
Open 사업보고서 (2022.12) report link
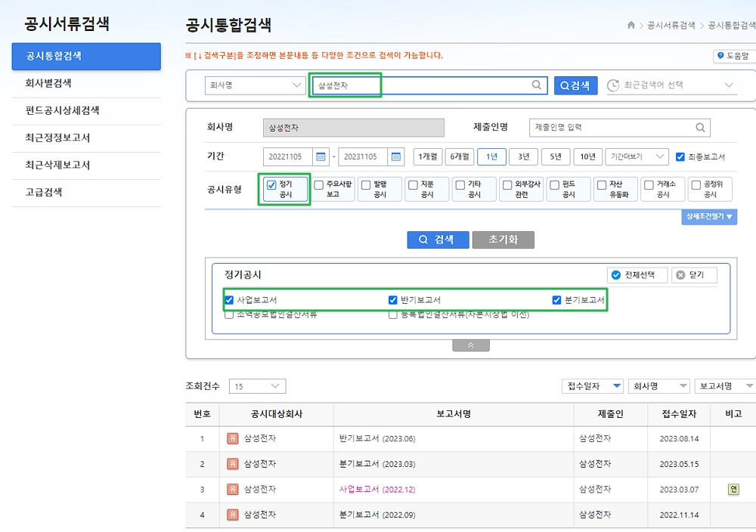point(377,490)
